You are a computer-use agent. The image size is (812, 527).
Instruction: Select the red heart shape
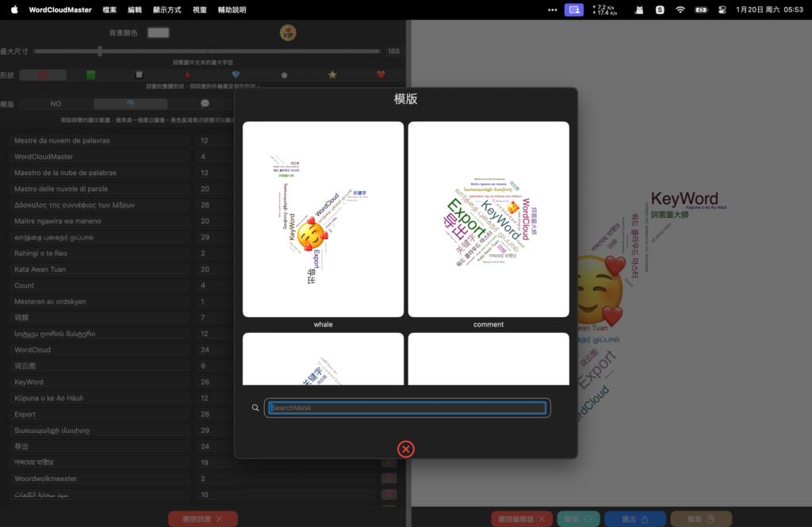381,75
